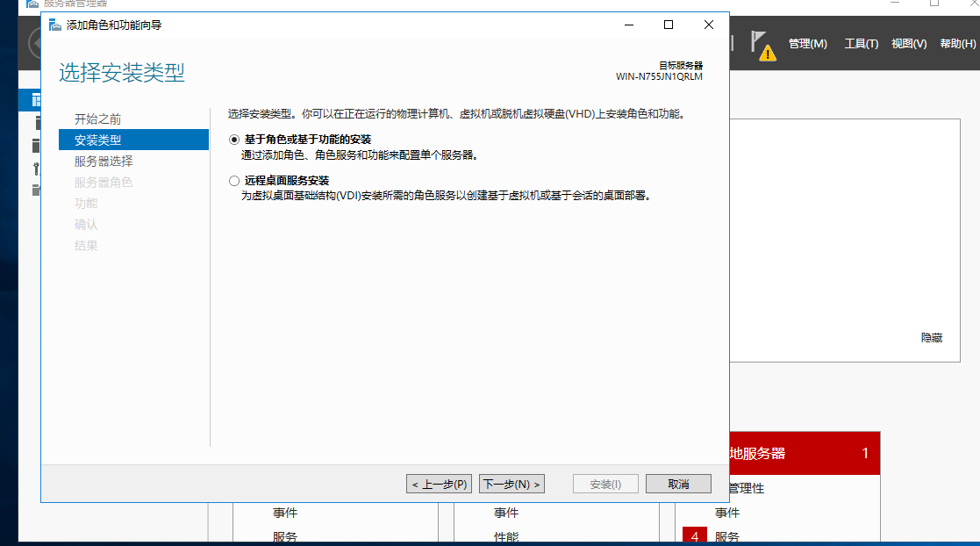Viewport: 980px width, 546px height.
Task: Click the server name WIN-N755JN1QRLM
Action: (x=659, y=77)
